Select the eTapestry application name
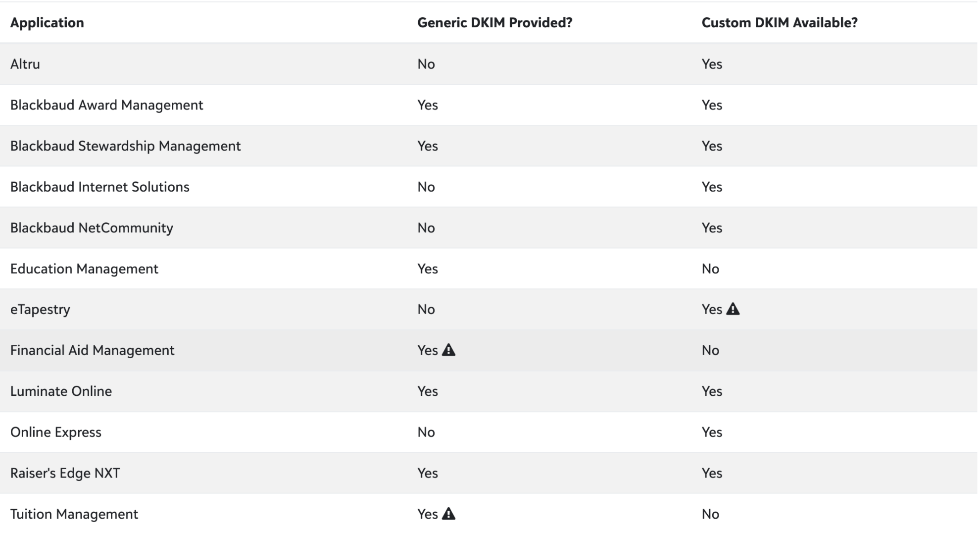980x536 pixels. point(40,310)
